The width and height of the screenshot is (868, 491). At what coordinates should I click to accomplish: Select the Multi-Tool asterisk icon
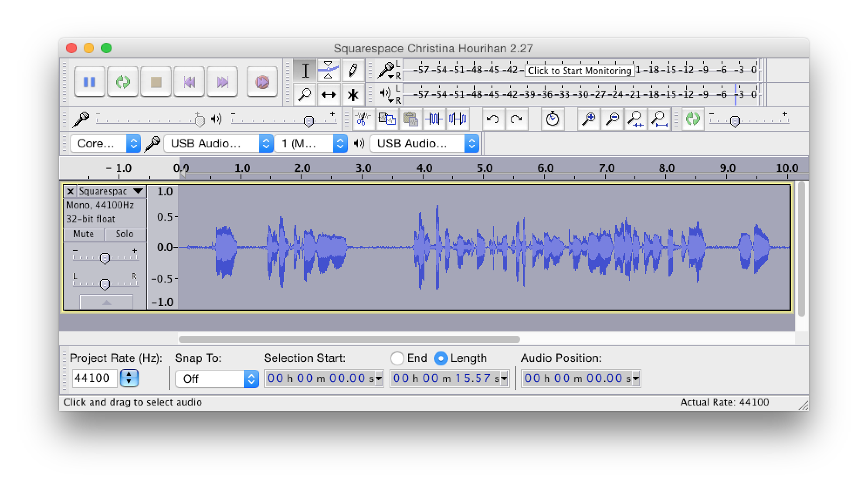tap(353, 94)
